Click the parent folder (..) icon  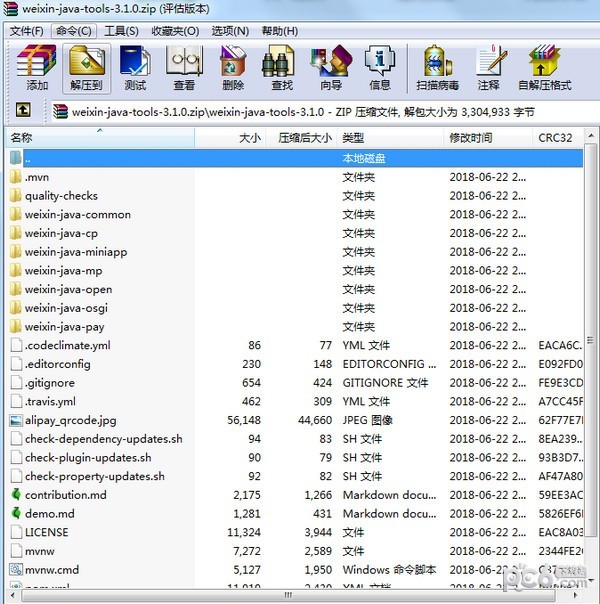16,158
